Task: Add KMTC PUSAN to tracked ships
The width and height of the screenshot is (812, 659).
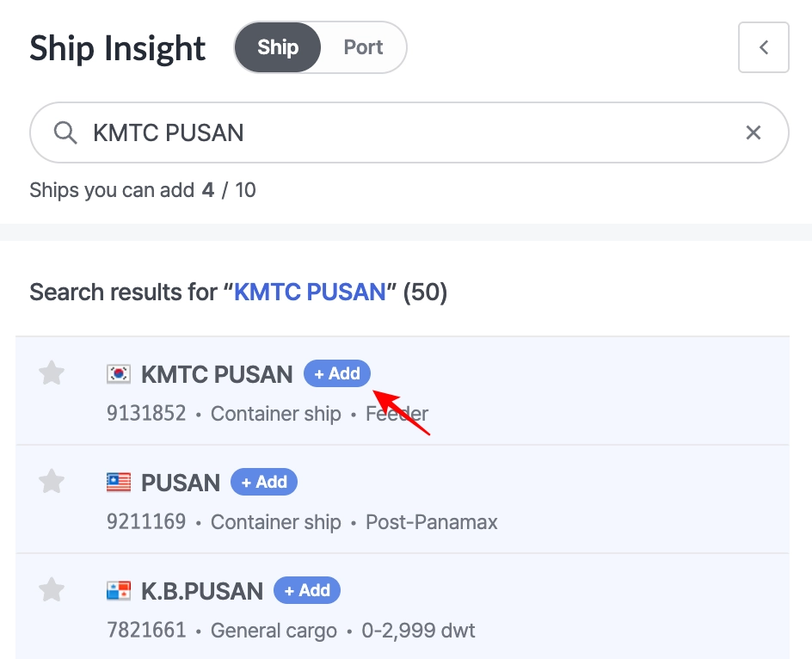Action: [x=337, y=374]
